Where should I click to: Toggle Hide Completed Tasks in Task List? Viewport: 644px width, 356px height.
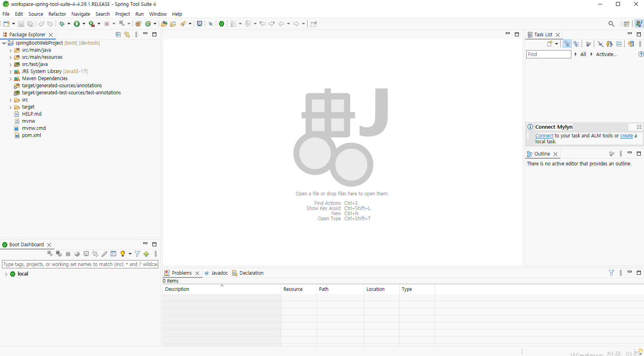[x=600, y=44]
